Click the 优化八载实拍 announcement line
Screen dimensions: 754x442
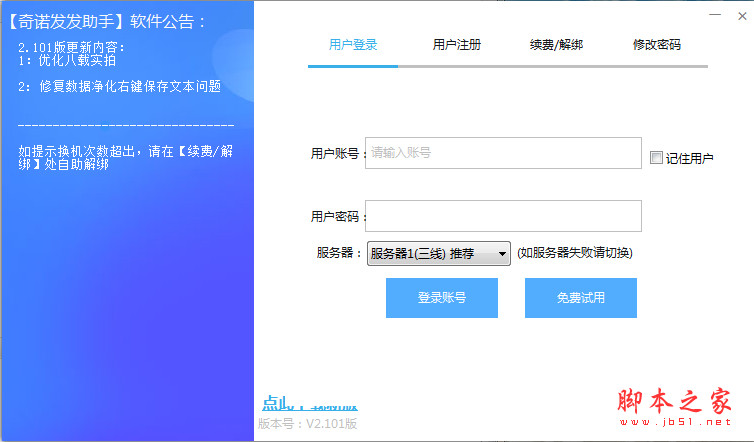67,60
